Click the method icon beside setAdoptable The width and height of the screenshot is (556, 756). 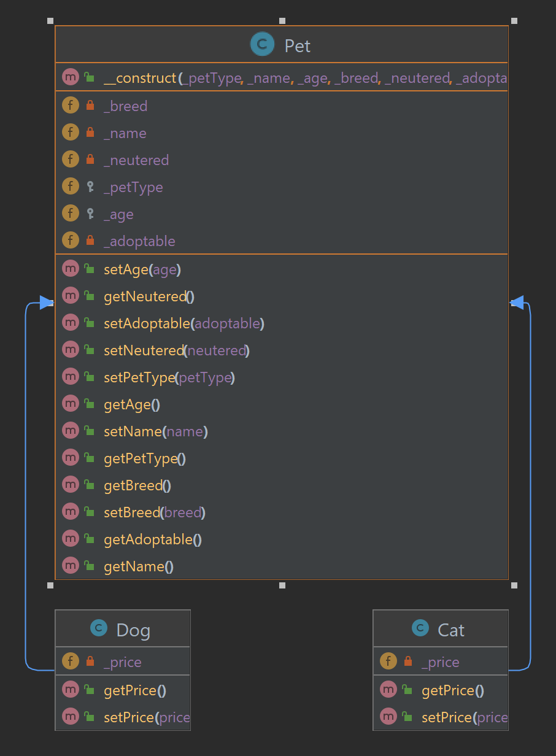pos(71,323)
